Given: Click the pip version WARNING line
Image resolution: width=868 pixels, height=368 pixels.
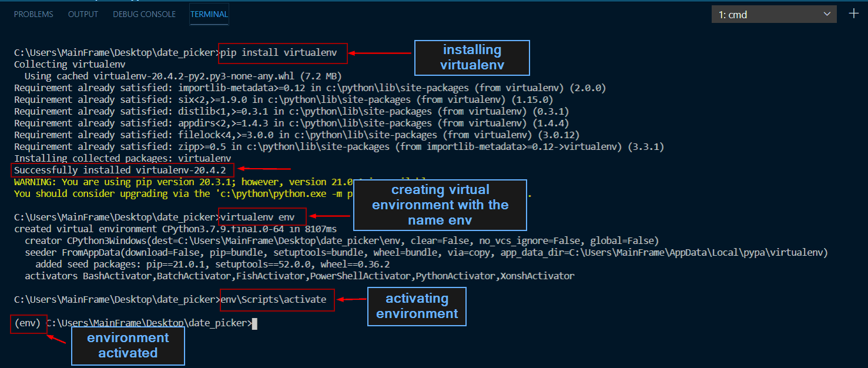Looking at the screenshot, I should [176, 182].
